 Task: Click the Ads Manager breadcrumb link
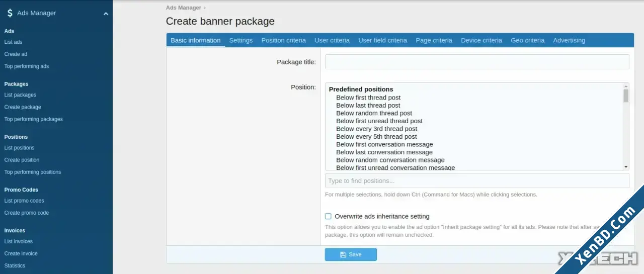click(184, 8)
